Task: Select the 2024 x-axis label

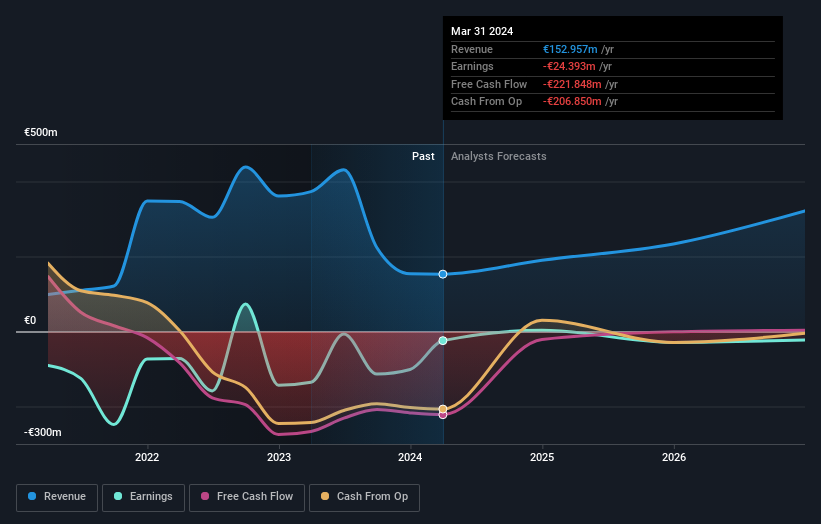Action: [x=410, y=458]
